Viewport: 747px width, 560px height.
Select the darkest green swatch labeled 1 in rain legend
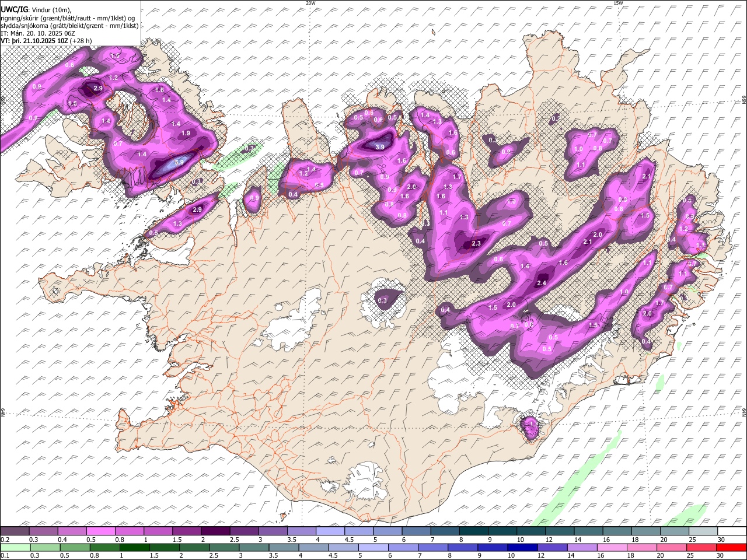[135, 547]
